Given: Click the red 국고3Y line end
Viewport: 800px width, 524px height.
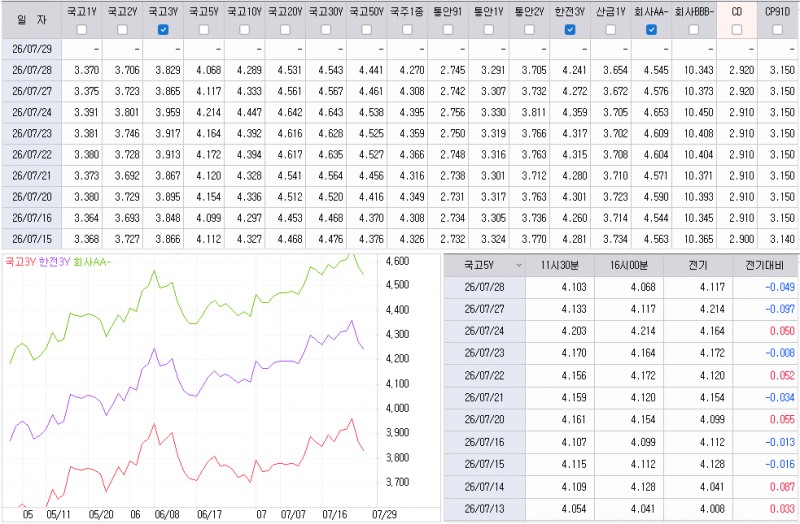Looking at the screenshot, I should click(363, 450).
